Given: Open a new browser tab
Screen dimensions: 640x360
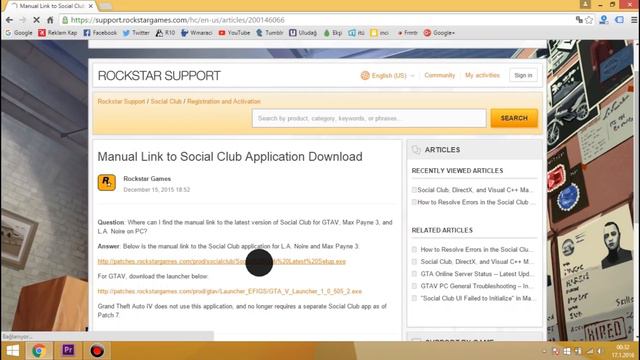Looking at the screenshot, I should coord(106,6).
